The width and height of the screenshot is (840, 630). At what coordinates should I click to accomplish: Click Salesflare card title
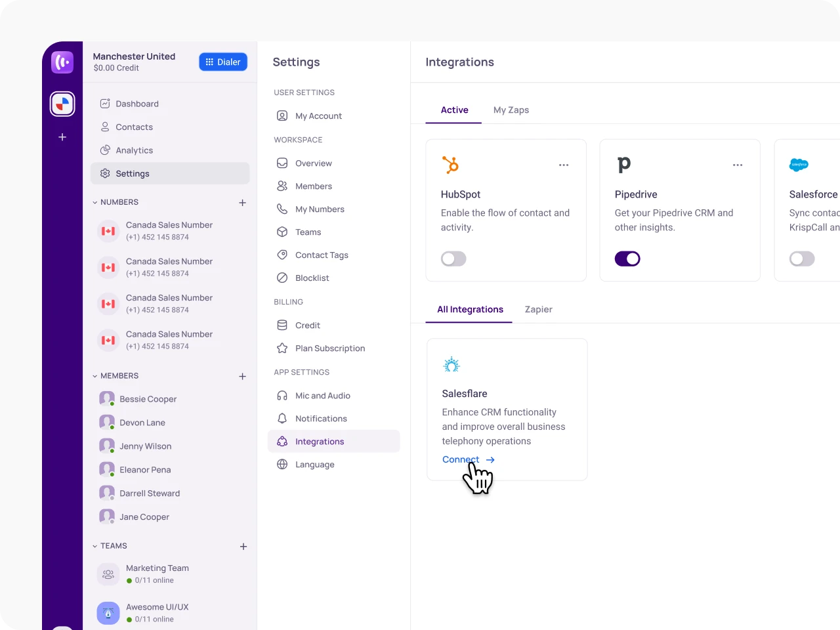pos(465,394)
